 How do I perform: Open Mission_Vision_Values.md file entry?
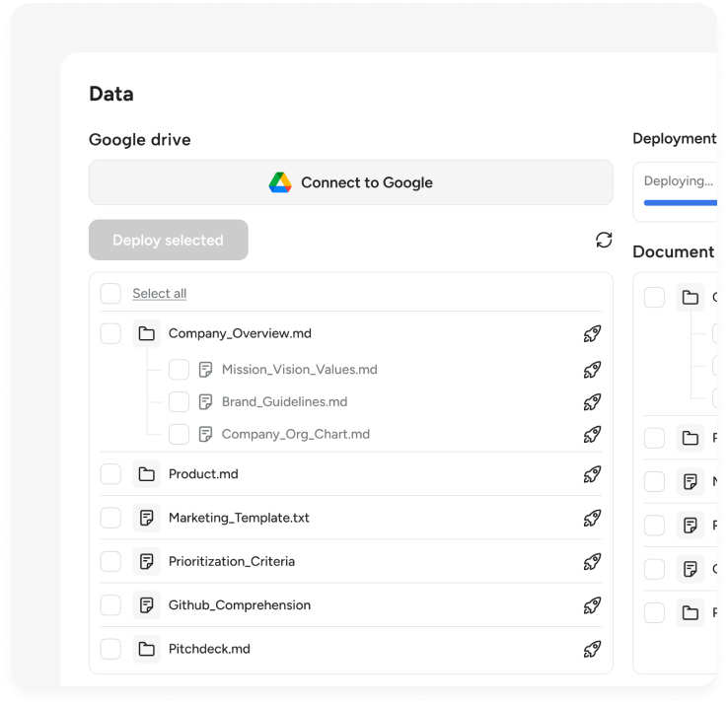click(299, 370)
